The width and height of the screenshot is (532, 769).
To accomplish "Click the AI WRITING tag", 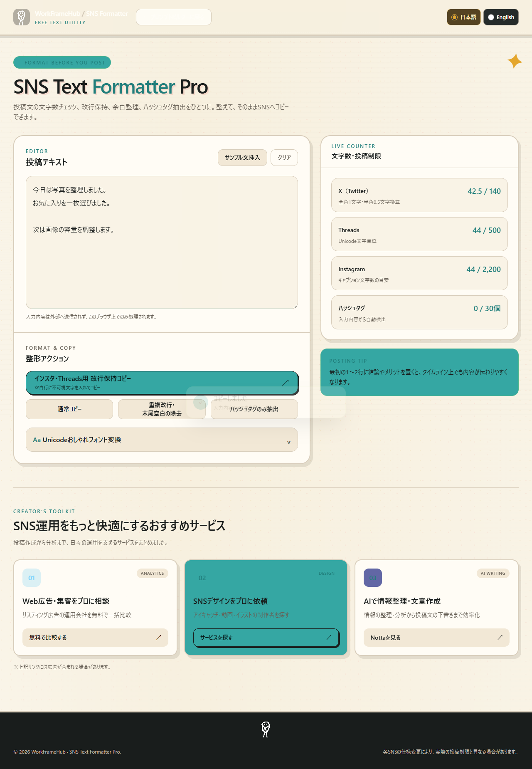I will click(x=493, y=573).
